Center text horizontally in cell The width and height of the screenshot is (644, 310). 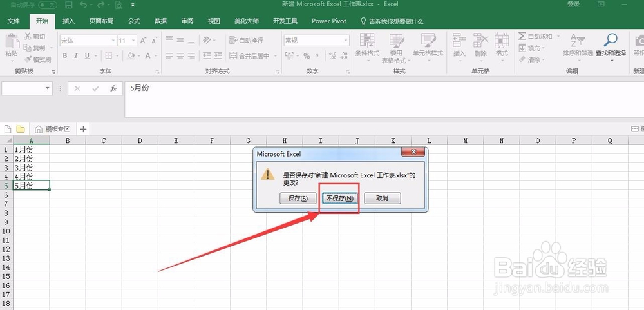click(x=180, y=55)
